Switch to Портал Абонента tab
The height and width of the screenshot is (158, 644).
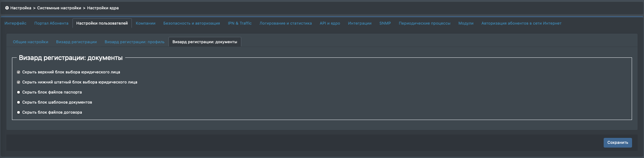tap(51, 23)
